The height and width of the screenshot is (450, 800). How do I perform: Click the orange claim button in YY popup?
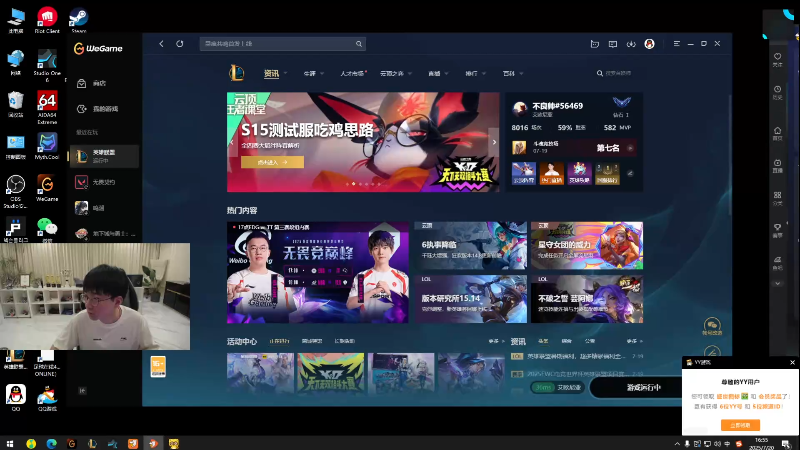[x=740, y=425]
